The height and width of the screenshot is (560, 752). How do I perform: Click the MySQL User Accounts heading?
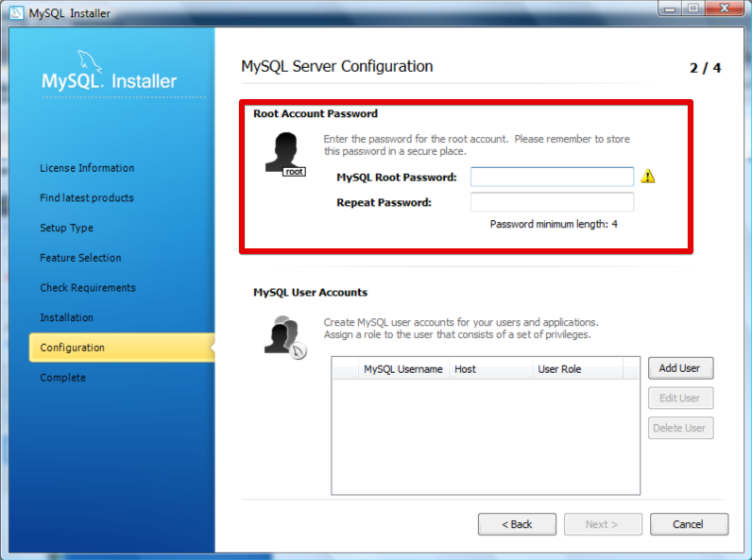(310, 293)
